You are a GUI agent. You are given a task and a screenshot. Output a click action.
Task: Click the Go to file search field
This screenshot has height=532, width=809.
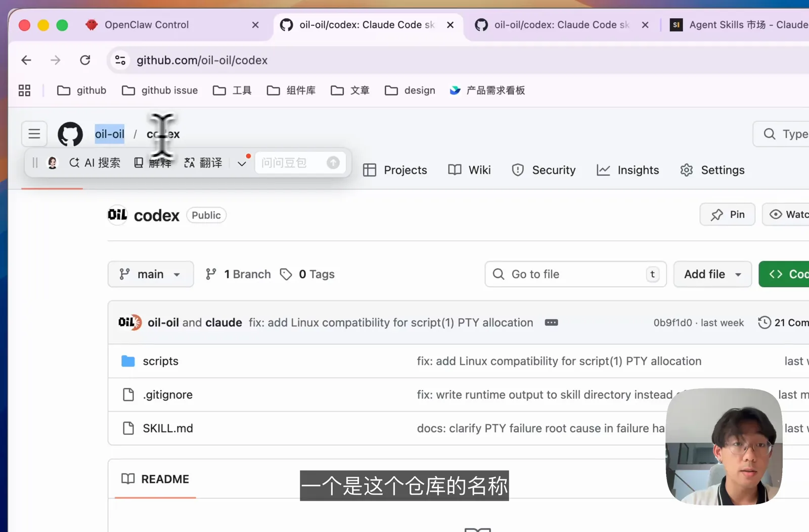point(576,275)
